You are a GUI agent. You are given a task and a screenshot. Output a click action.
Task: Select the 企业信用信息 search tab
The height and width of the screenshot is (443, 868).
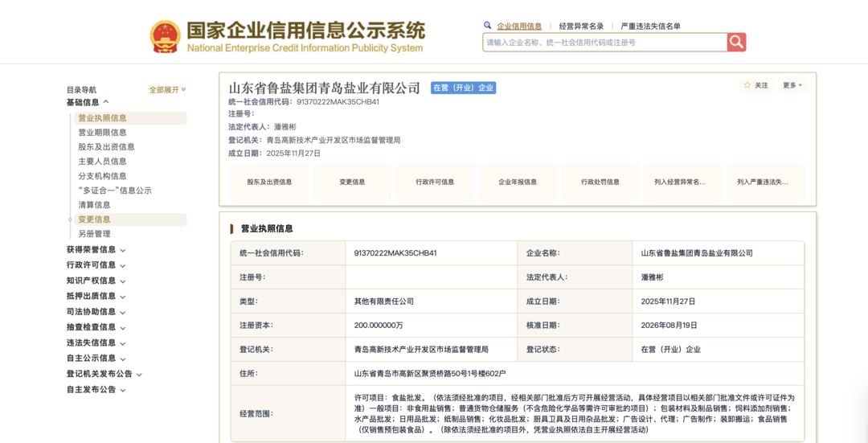pyautogui.click(x=519, y=26)
